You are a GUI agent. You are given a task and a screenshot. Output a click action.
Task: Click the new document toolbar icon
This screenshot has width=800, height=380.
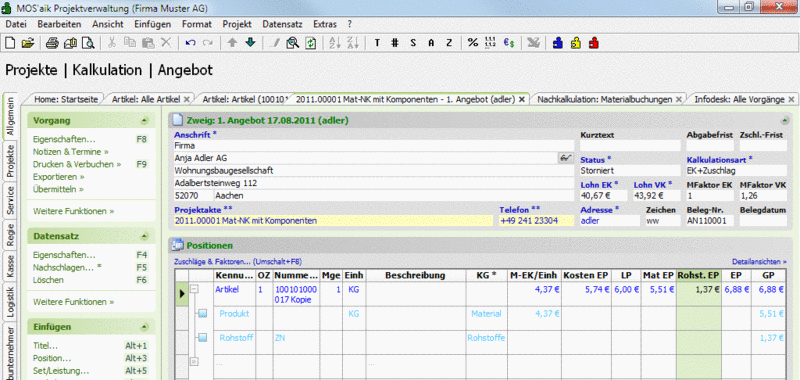10,43
